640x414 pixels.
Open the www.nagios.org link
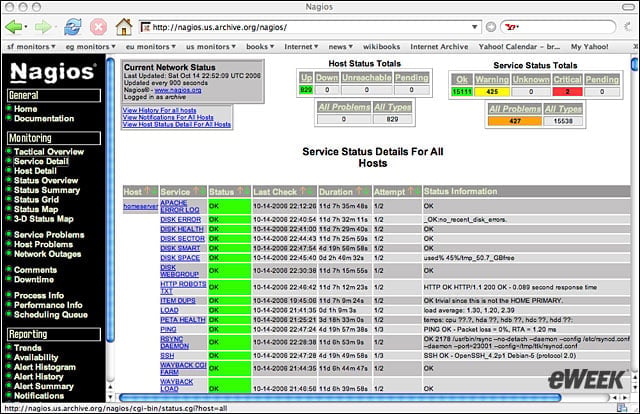178,90
